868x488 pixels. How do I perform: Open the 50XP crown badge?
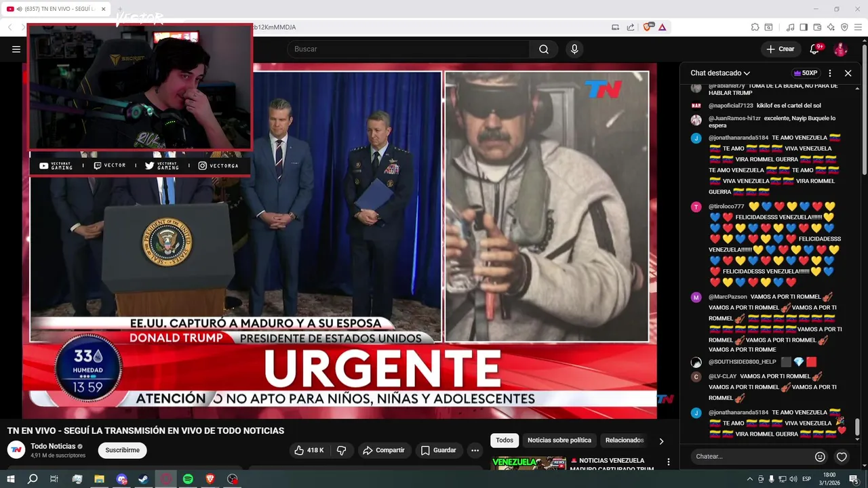coord(806,73)
